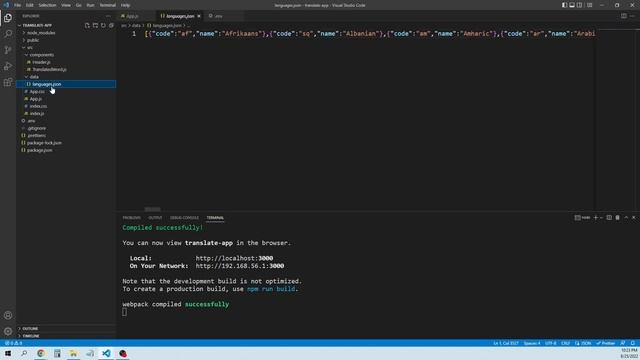Expand the node_modules folder
The image size is (640, 360).
(x=41, y=33)
